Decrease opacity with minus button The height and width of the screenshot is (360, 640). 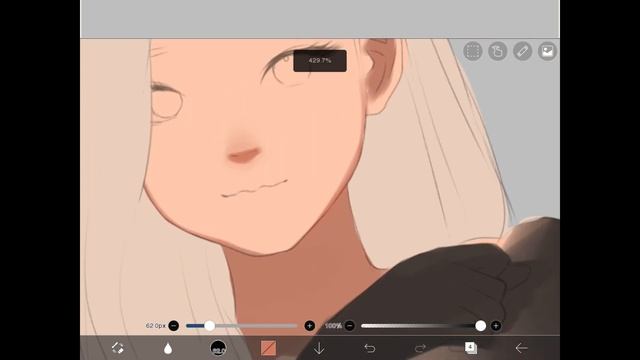click(x=349, y=326)
